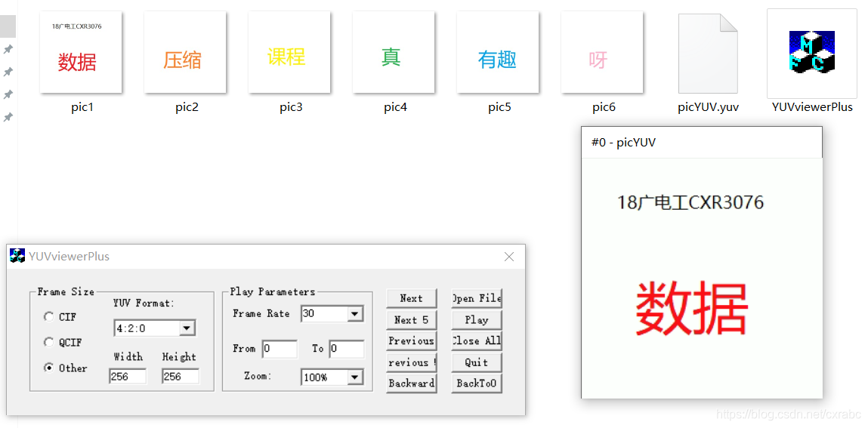The image size is (868, 428).
Task: Select the pic5 thumbnail showing blue 有趣
Action: tap(498, 52)
